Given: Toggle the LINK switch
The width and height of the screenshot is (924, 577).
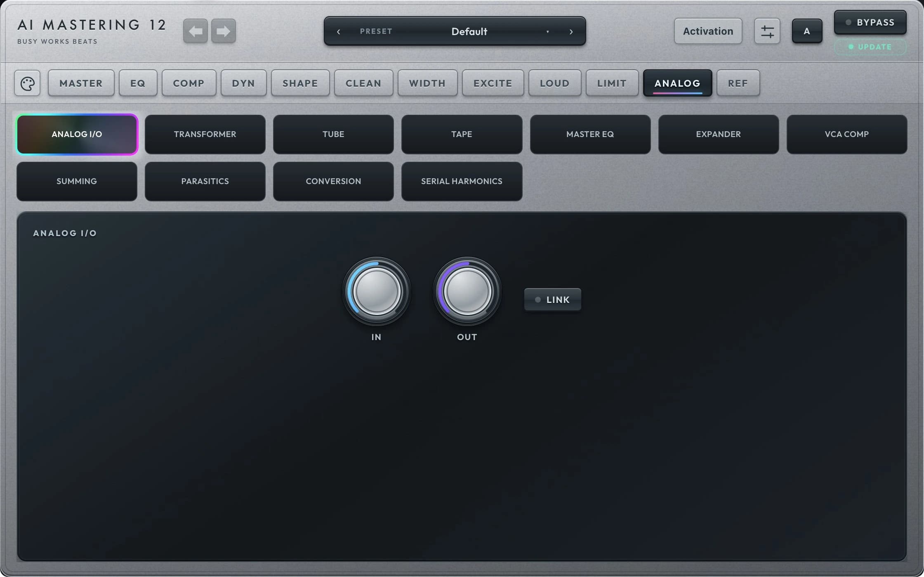Looking at the screenshot, I should (552, 300).
